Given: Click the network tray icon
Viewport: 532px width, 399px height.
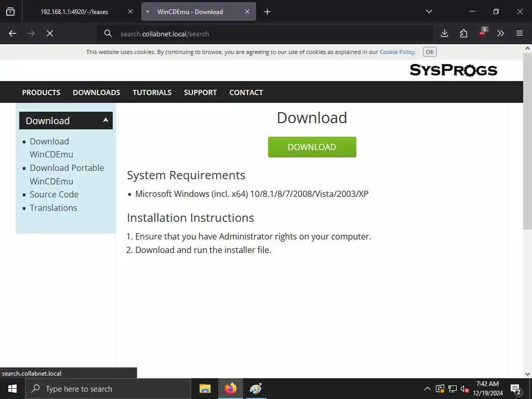Looking at the screenshot, I should (x=453, y=389).
